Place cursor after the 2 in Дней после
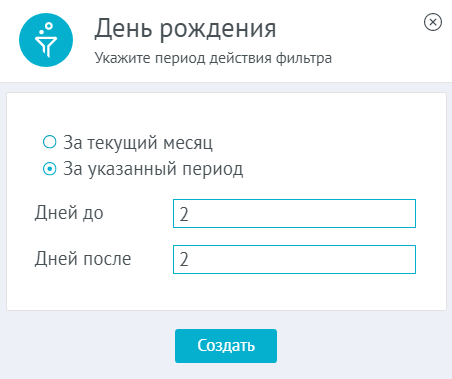452x379 pixels. (189, 260)
